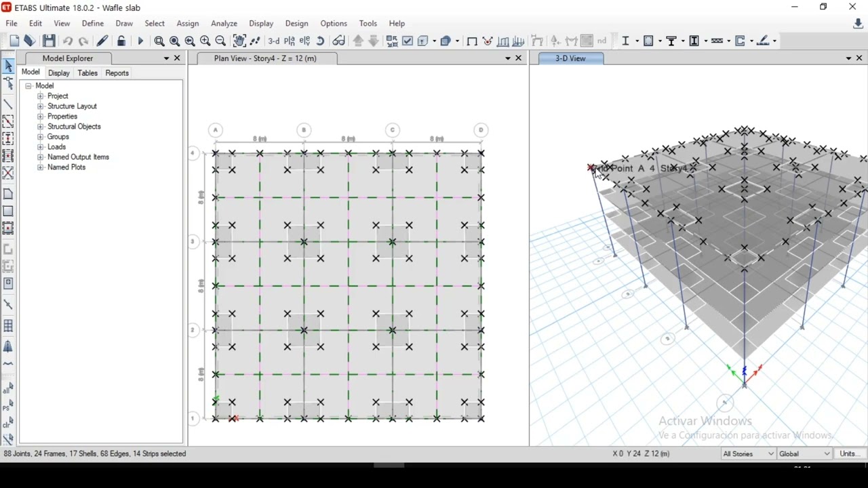
Task: Click the Rotate 3D View icon
Action: (320, 41)
